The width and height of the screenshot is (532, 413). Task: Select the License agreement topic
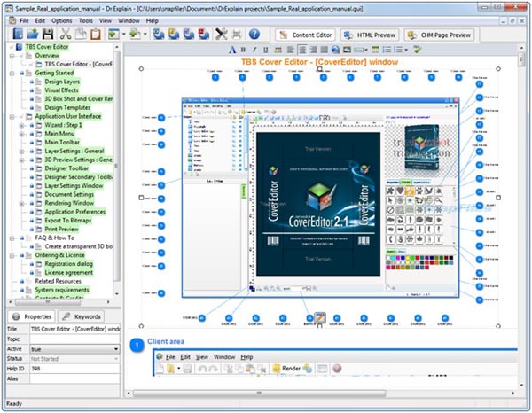point(69,273)
